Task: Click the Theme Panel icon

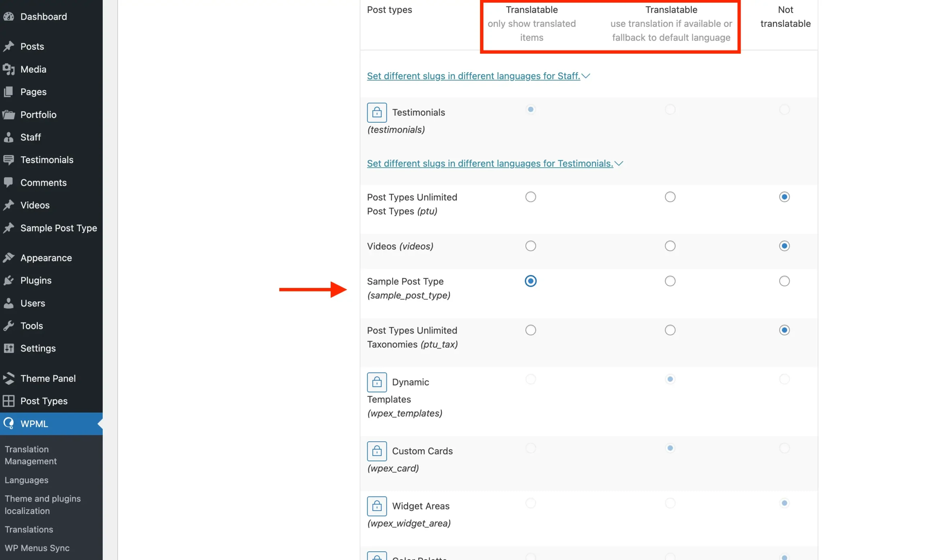Action: tap(9, 379)
